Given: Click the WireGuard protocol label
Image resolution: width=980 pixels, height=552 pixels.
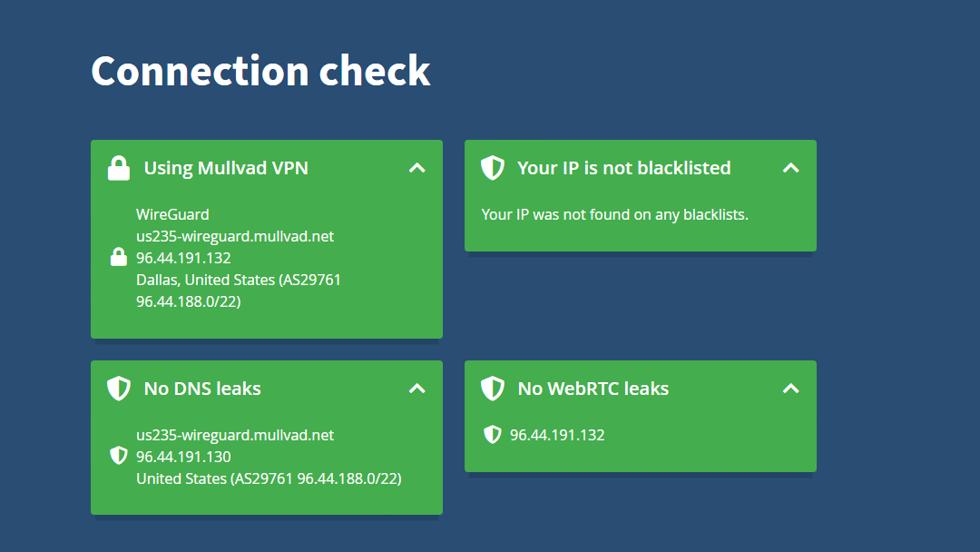Looking at the screenshot, I should (x=172, y=214).
